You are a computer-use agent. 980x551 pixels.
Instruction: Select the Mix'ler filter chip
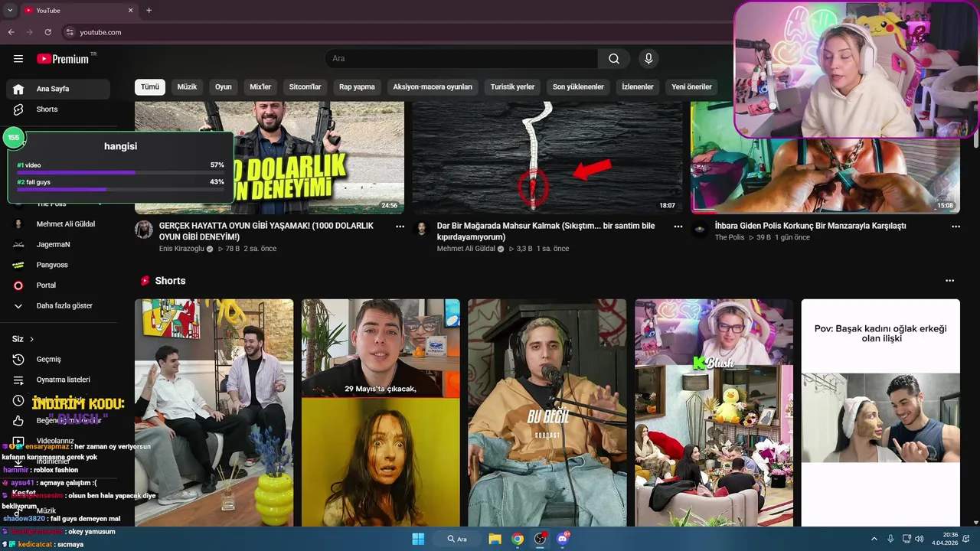[260, 87]
